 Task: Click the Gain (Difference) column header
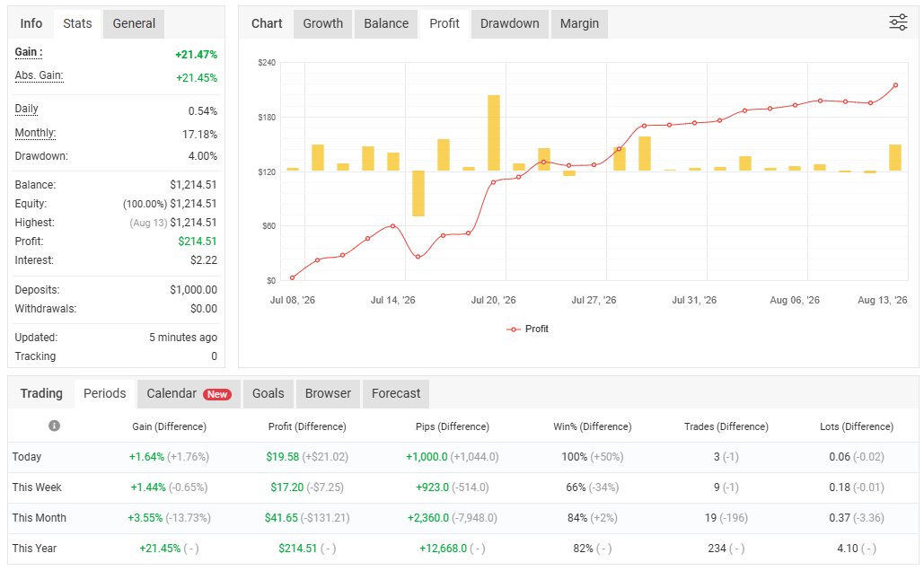(169, 426)
